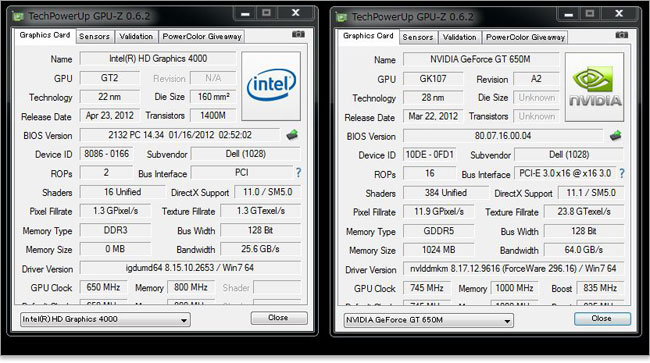Minimize the Intel GPU-Z window
Image resolution: width=650 pixels, height=363 pixels.
click(x=245, y=14)
